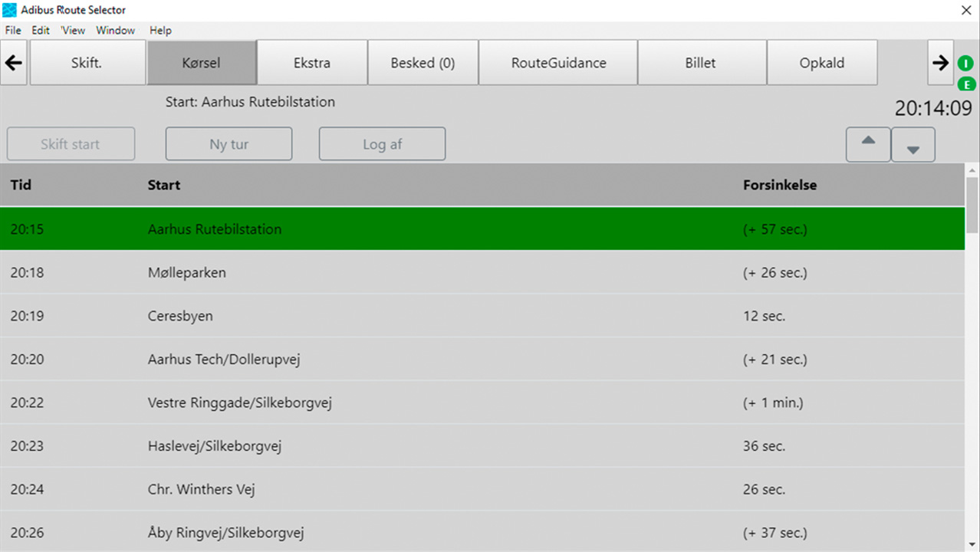Open the Skift. tab

click(x=87, y=63)
